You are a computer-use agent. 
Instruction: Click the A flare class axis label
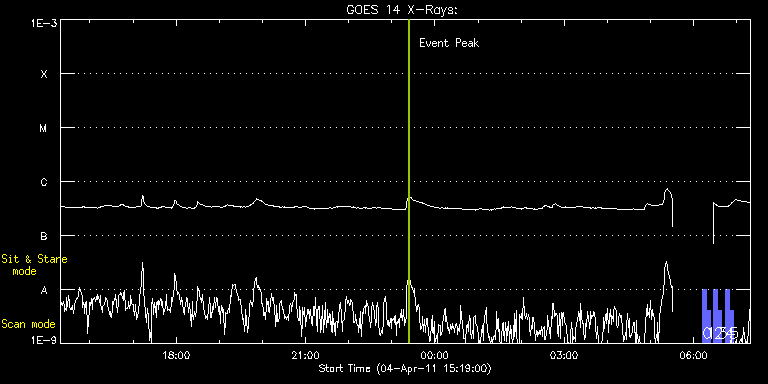point(44,290)
